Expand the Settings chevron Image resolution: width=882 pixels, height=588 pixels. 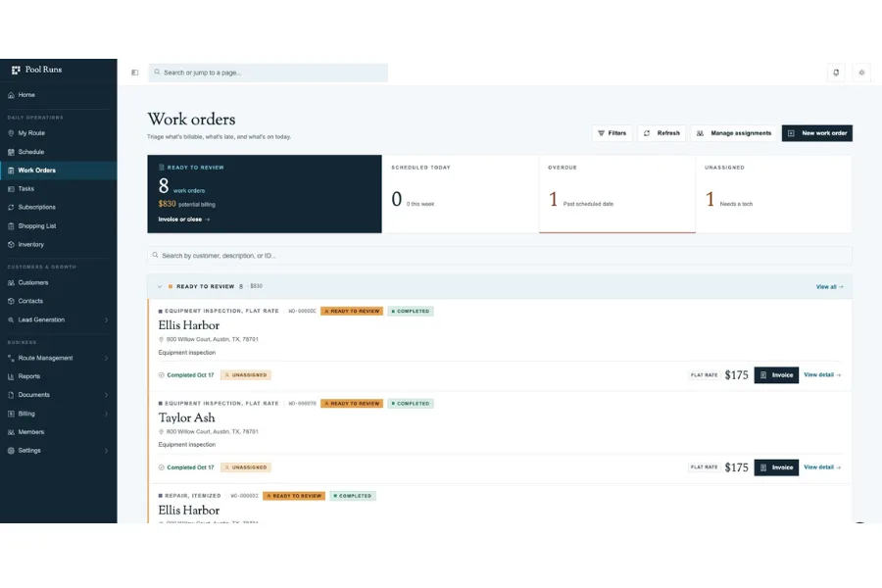[x=106, y=451]
